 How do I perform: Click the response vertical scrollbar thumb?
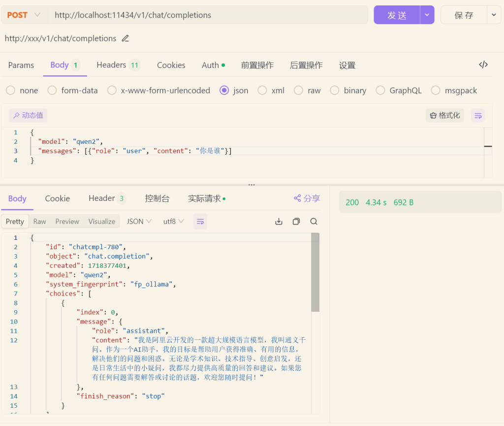pyautogui.click(x=315, y=272)
